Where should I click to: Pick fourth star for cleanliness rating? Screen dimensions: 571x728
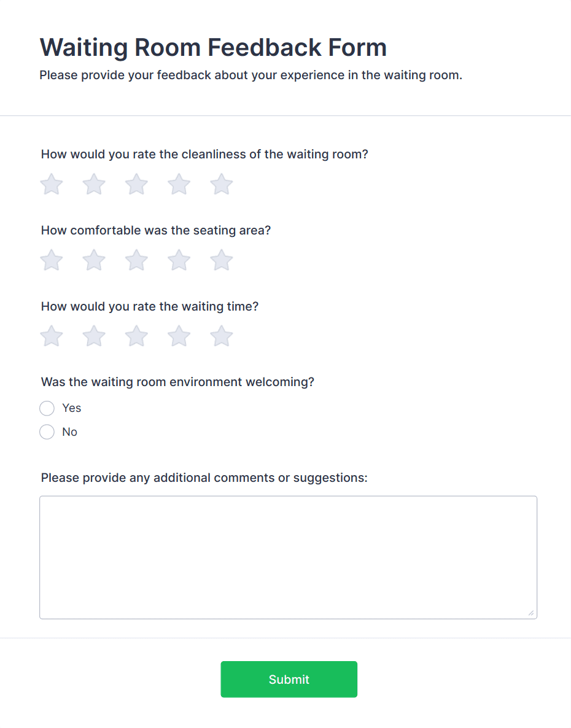(179, 184)
